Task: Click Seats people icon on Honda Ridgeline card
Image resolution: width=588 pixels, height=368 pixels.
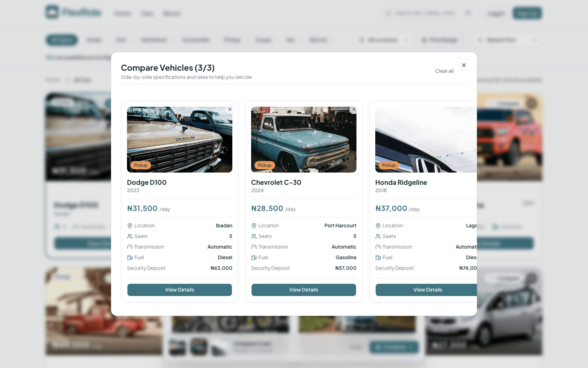Action: pyautogui.click(x=378, y=236)
